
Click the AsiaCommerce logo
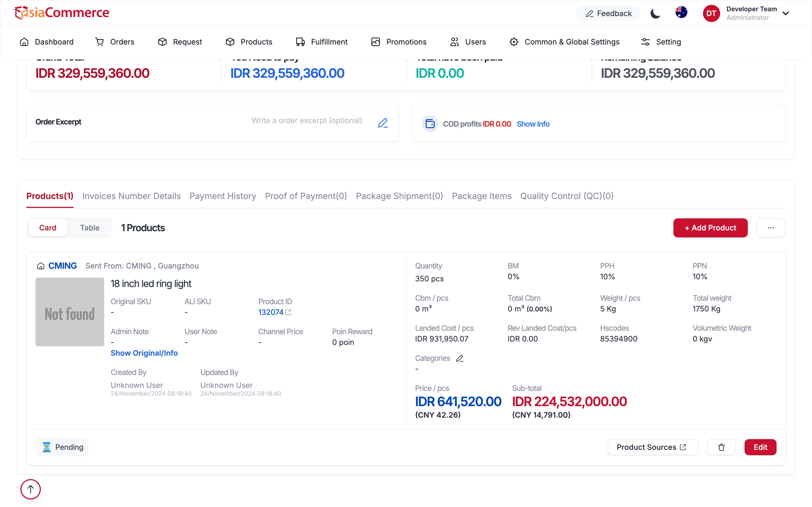[x=62, y=12]
